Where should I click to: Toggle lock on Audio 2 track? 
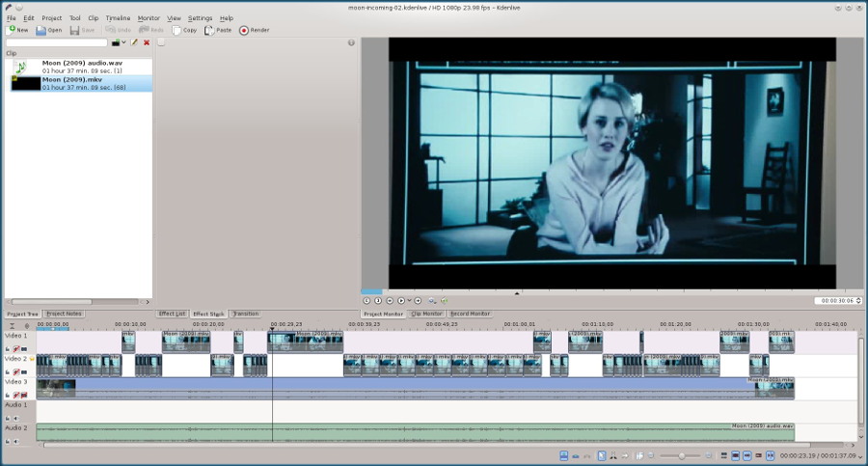pyautogui.click(x=8, y=442)
